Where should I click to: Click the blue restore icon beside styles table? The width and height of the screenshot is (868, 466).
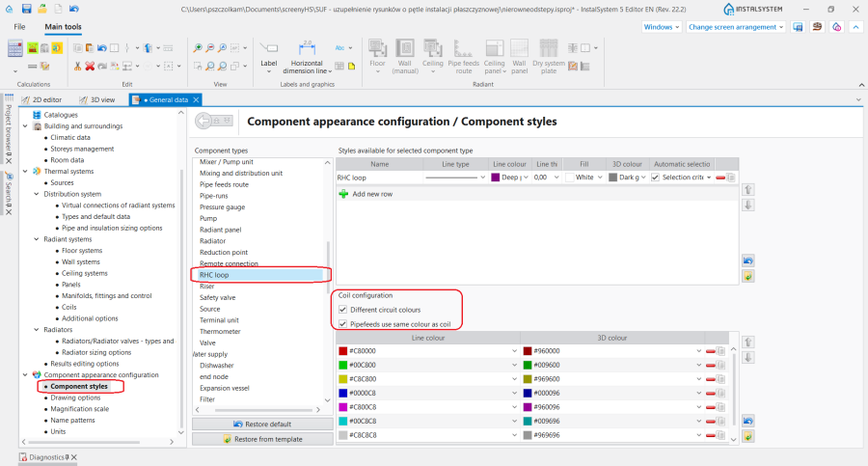(747, 260)
